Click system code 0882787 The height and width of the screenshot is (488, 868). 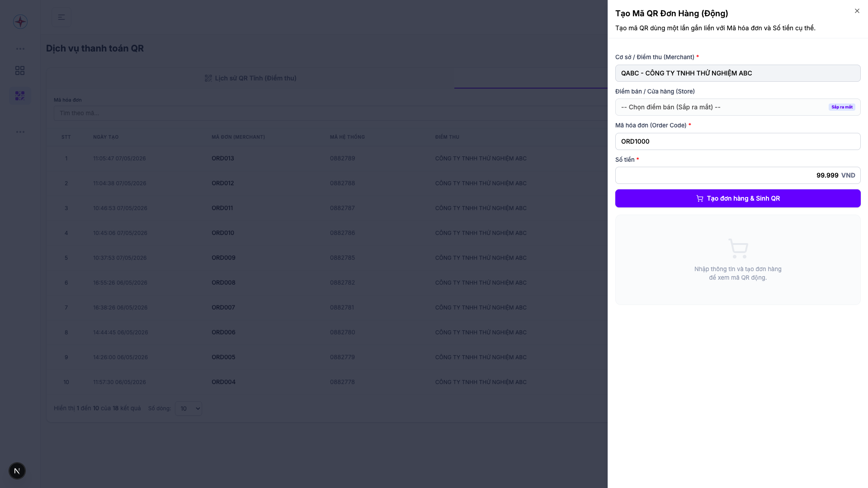(x=342, y=208)
